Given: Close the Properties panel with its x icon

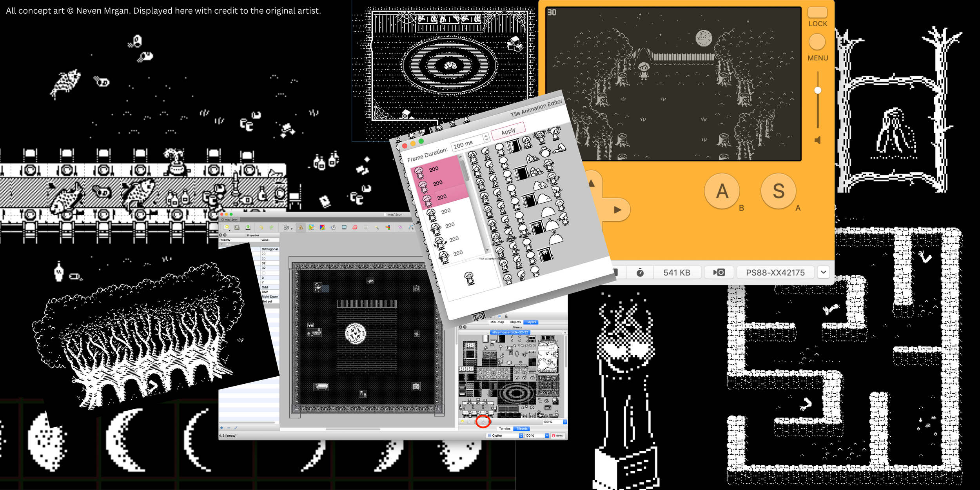Looking at the screenshot, I should 221,235.
